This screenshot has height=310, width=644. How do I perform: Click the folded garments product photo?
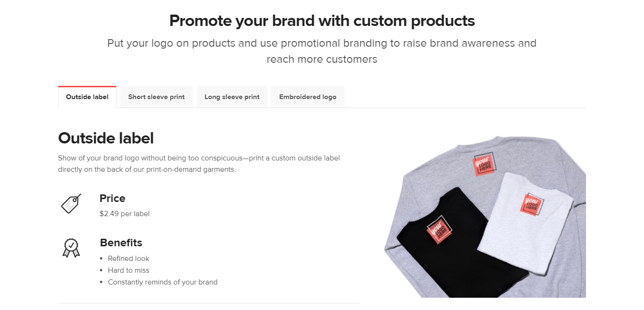[481, 217]
